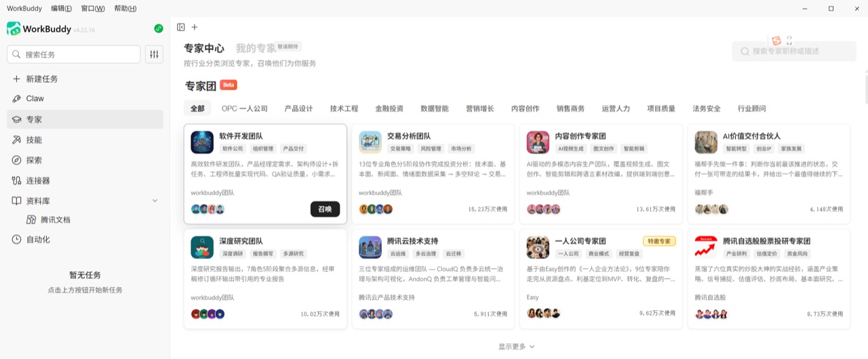Screen dimensions: 868x359
Task: Select the 法务安全 category tab
Action: (707, 108)
